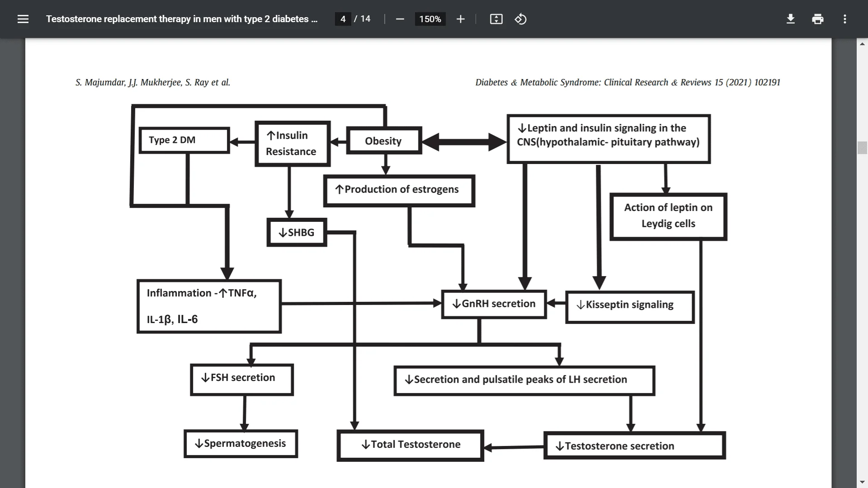Click the download icon to save PDF

tap(791, 19)
